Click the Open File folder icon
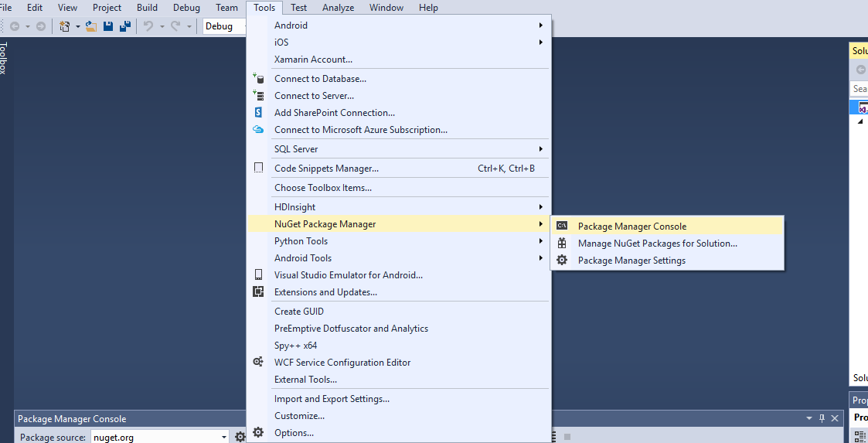The width and height of the screenshot is (868, 443). [91, 26]
